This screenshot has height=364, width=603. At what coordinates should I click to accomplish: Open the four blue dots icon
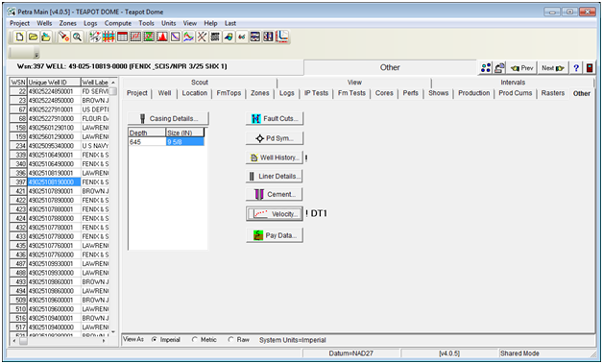486,68
